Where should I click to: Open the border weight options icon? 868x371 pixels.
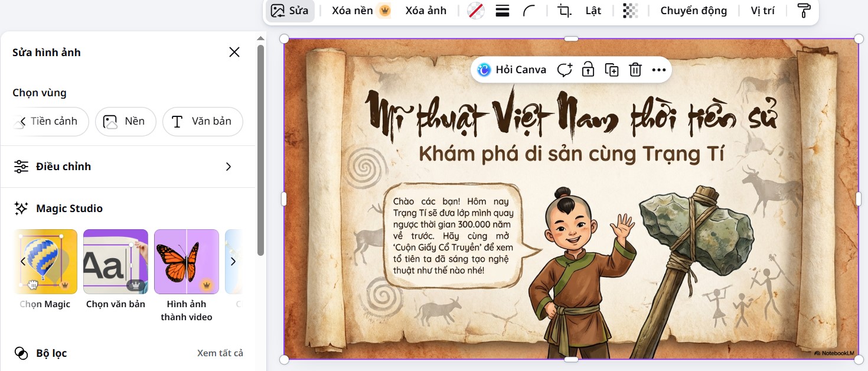click(x=502, y=10)
